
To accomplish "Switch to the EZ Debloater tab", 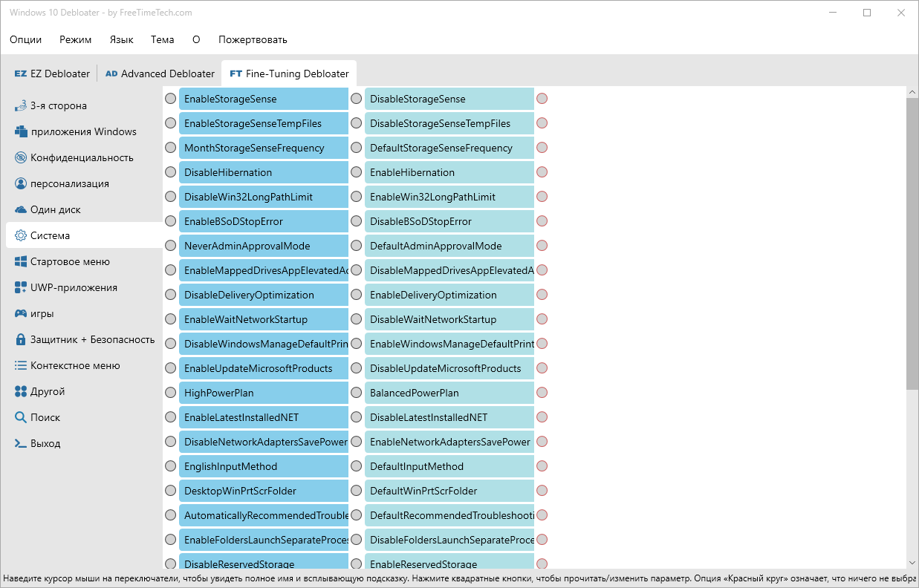I will (x=52, y=73).
